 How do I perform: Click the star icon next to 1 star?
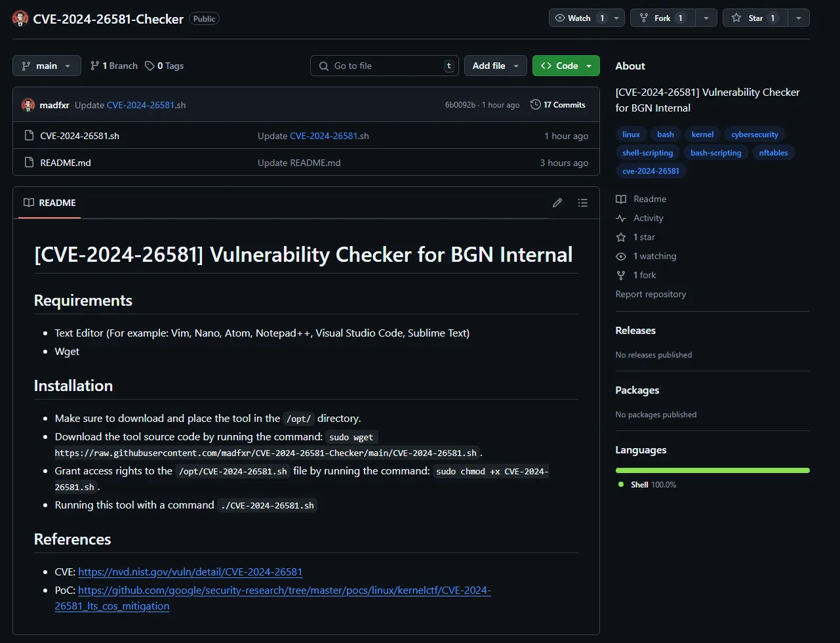point(620,237)
